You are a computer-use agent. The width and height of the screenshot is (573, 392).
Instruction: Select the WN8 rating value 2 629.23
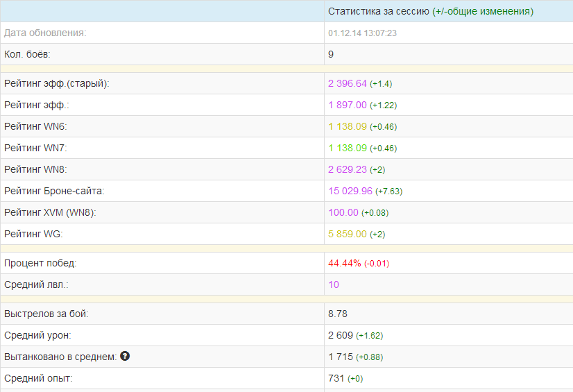(347, 169)
